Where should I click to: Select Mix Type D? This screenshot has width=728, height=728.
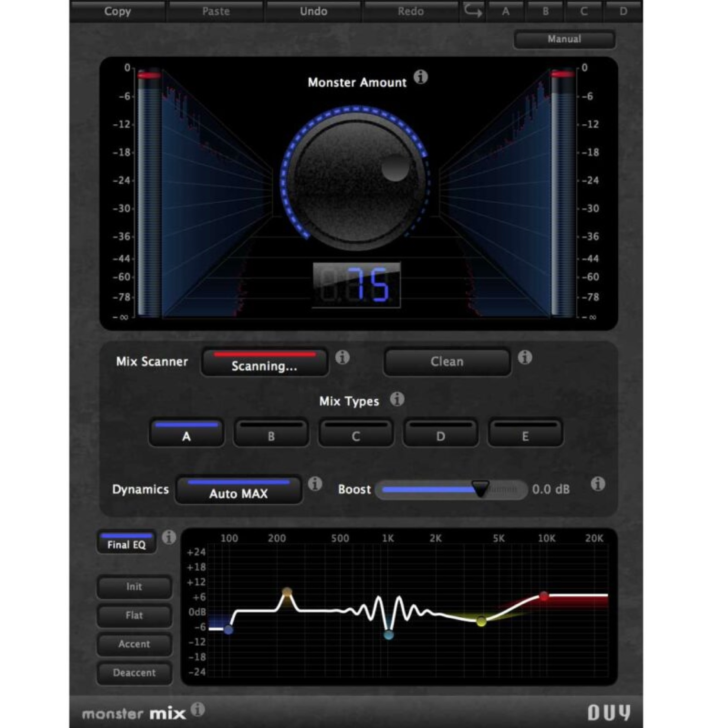(441, 433)
